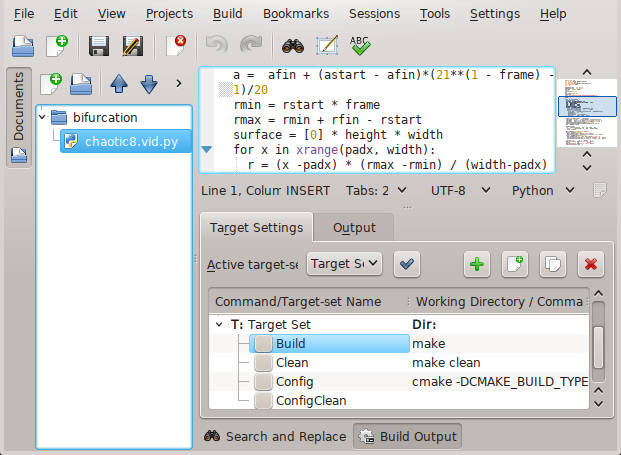
Task: Click the Build Output button
Action: 407,436
